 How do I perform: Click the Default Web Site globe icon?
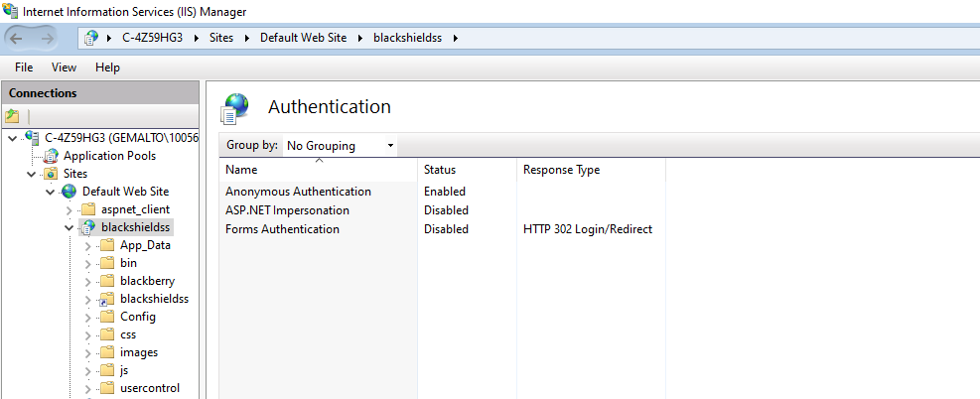click(x=70, y=192)
